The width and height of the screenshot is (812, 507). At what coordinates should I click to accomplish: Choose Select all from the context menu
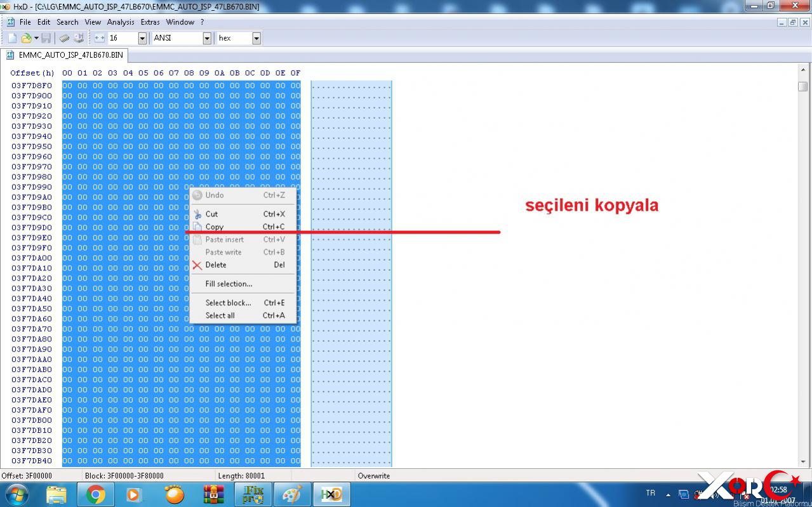[x=220, y=315]
